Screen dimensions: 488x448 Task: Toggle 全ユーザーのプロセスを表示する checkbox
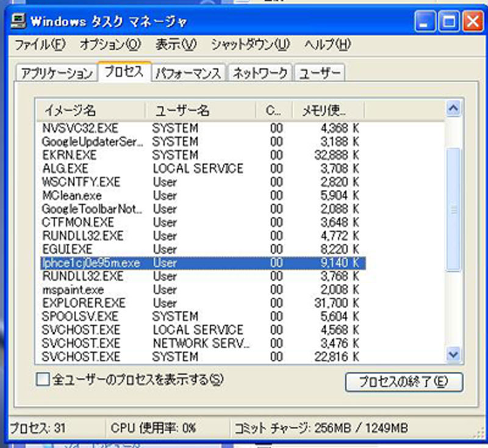click(43, 380)
